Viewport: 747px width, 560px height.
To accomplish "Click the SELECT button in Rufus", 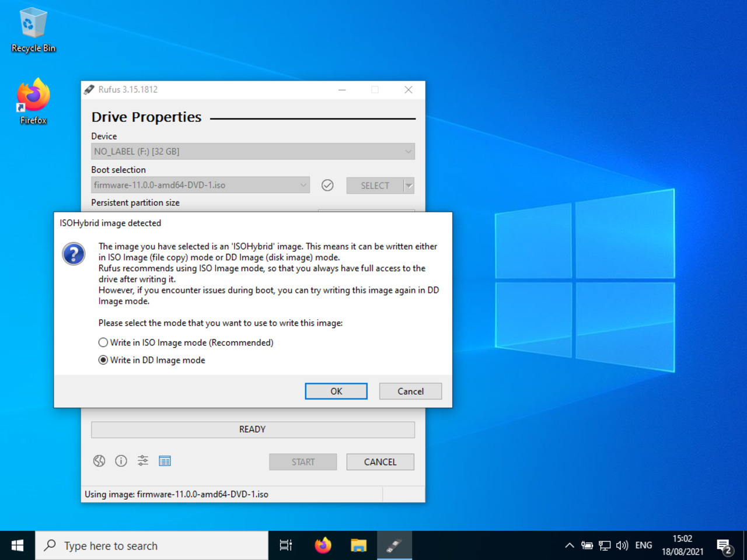I will [x=375, y=185].
